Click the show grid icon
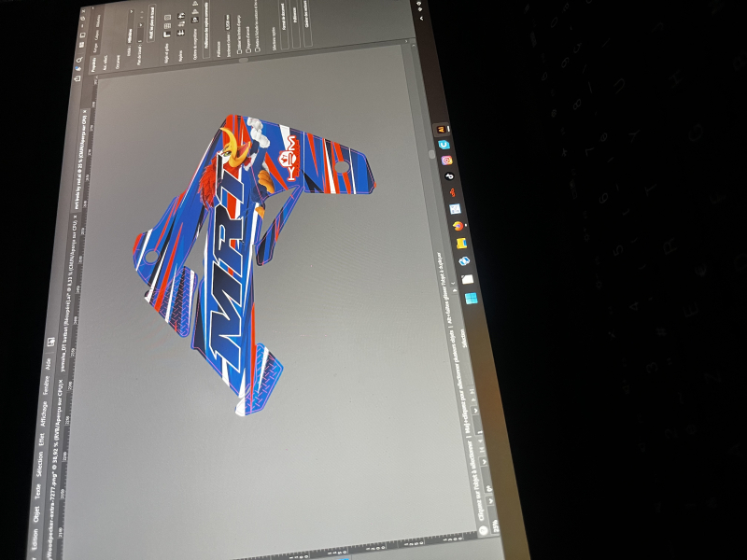This screenshot has height=560, width=747. 167,26
